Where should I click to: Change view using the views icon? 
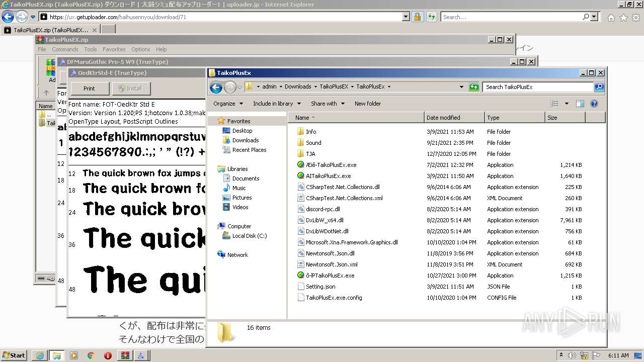pos(554,104)
